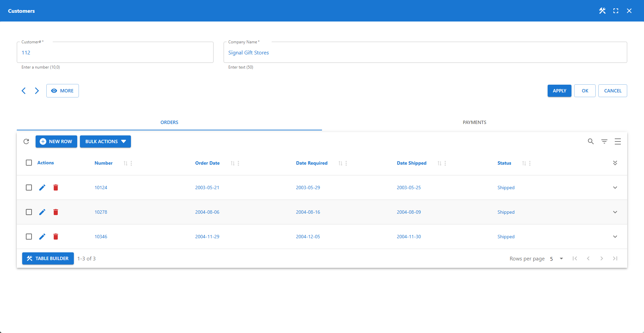Select the checkbox for order 10346

pyautogui.click(x=29, y=237)
